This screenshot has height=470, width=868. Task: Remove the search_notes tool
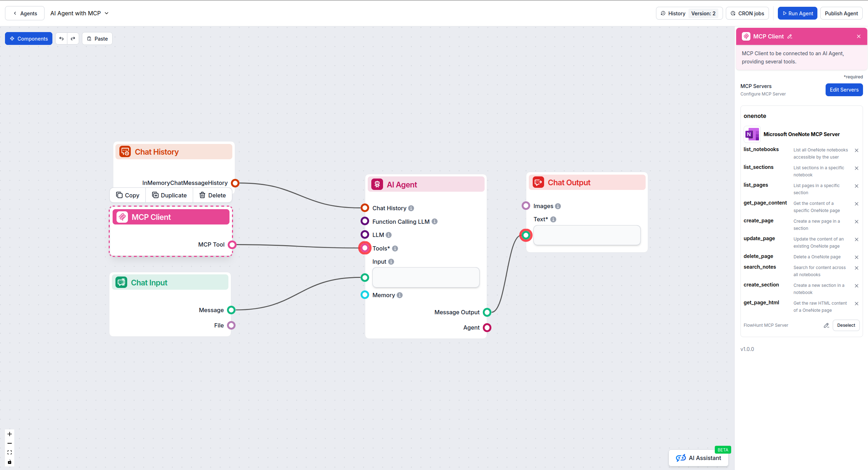click(x=857, y=268)
